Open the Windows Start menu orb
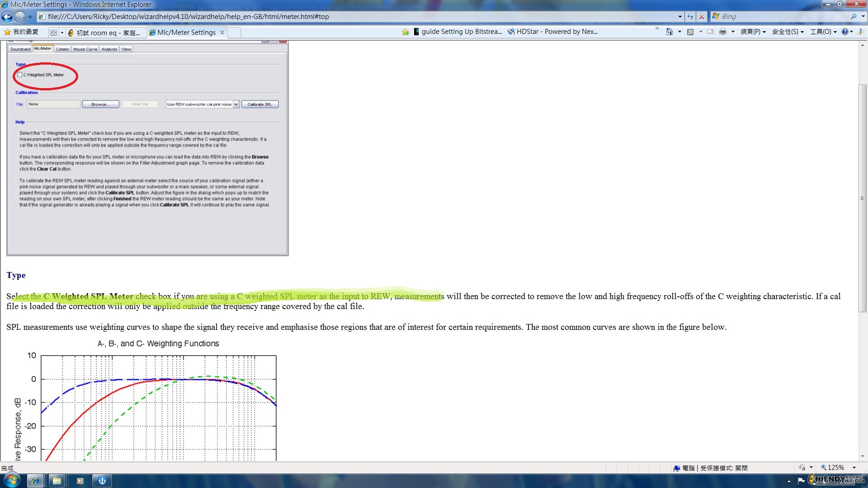 pyautogui.click(x=12, y=480)
